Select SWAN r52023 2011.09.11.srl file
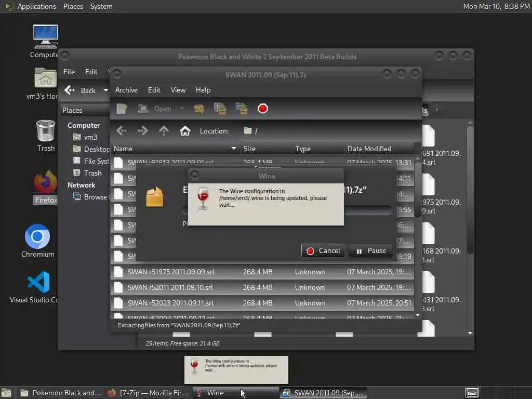 pyautogui.click(x=262, y=303)
